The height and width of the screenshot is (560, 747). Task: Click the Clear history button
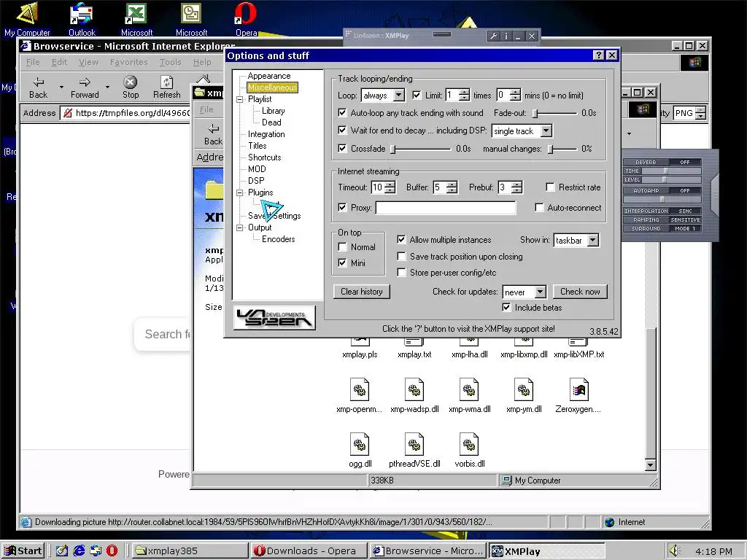tap(362, 292)
